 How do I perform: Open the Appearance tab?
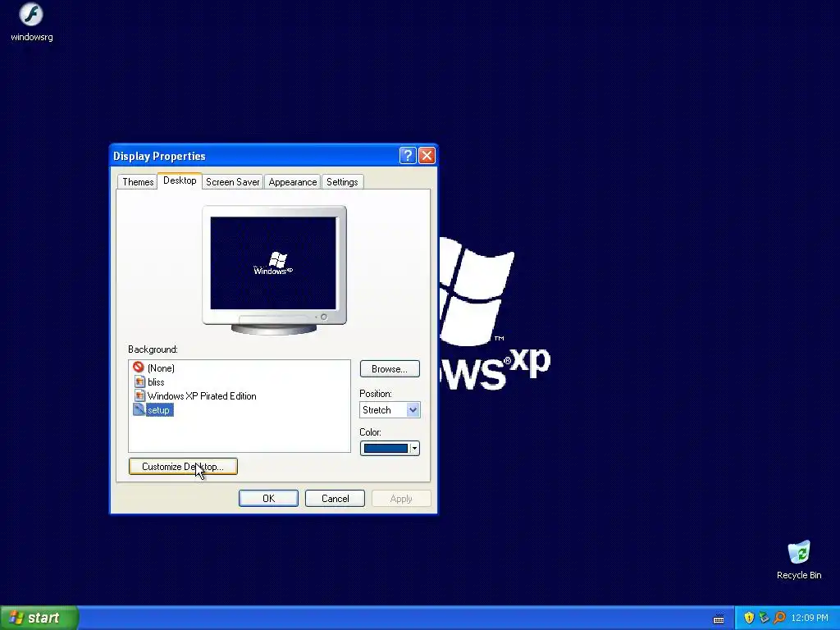coord(293,181)
